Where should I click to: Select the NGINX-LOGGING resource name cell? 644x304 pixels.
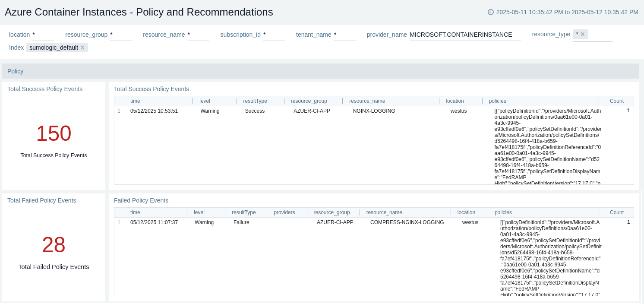[374, 111]
